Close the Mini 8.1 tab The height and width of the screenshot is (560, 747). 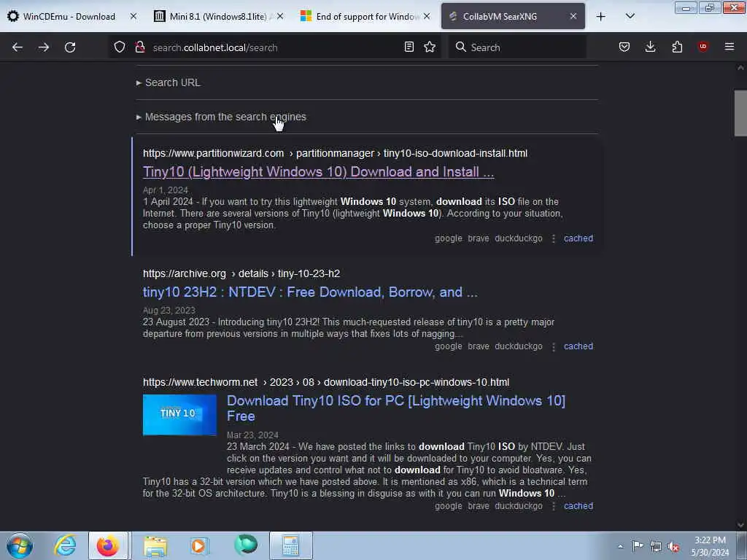coord(280,17)
